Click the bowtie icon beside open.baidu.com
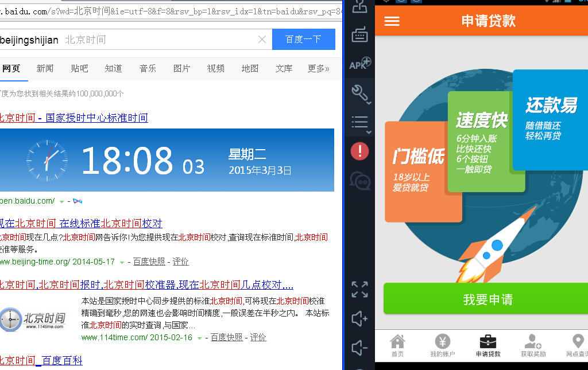The height and width of the screenshot is (370, 588). pos(78,201)
